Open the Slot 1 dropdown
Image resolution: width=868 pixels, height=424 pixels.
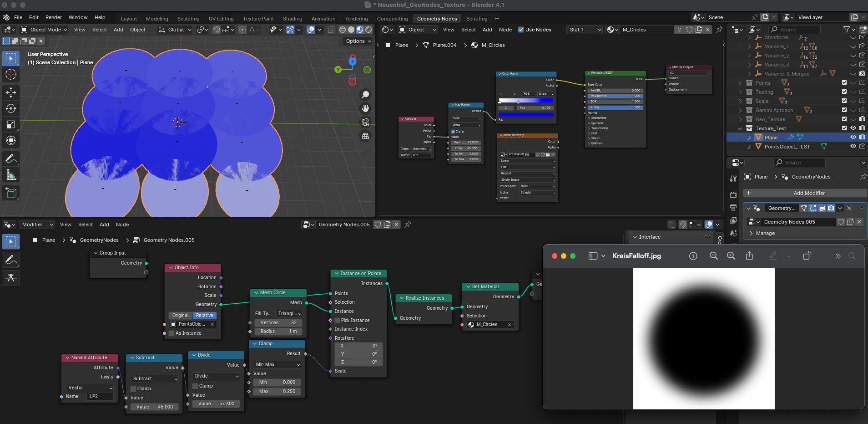coord(585,30)
